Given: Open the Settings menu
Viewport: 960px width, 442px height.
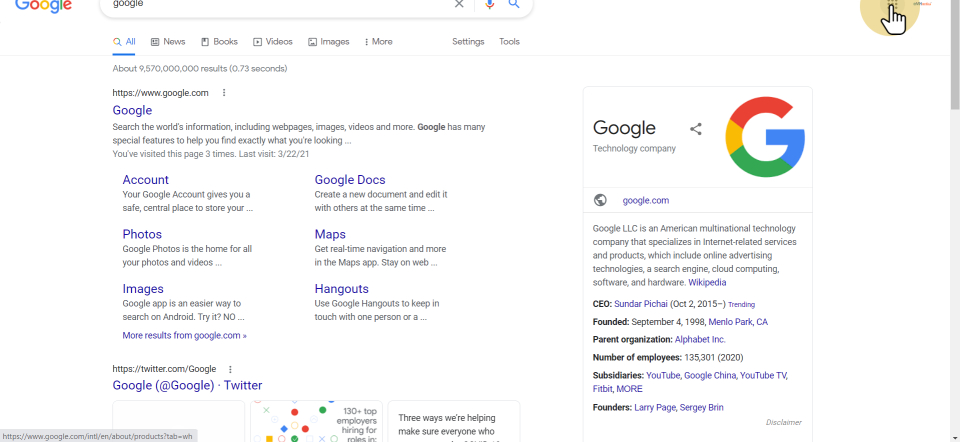Looking at the screenshot, I should tap(468, 42).
